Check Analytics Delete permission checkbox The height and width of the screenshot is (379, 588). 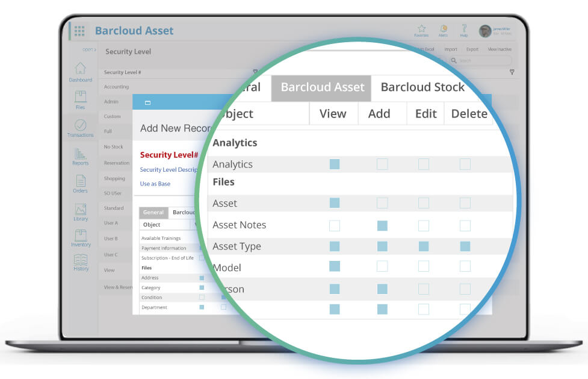[465, 164]
